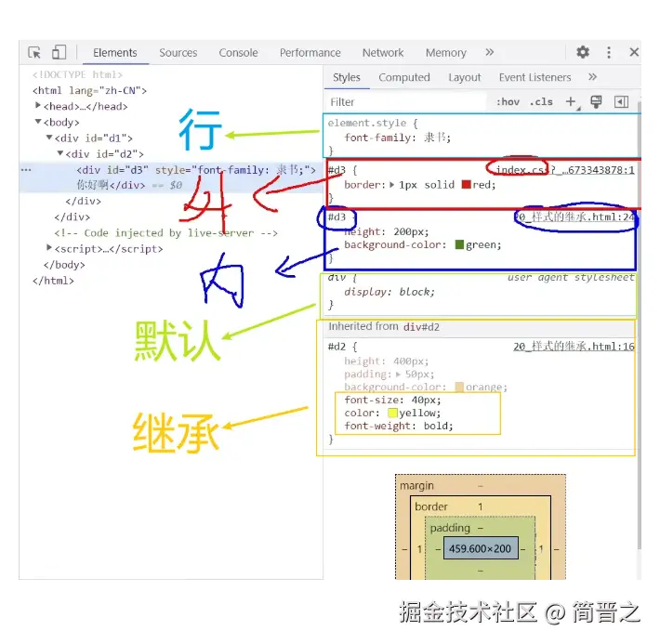Select the html lang="zh-CN" node
660x644 pixels.
click(x=89, y=90)
